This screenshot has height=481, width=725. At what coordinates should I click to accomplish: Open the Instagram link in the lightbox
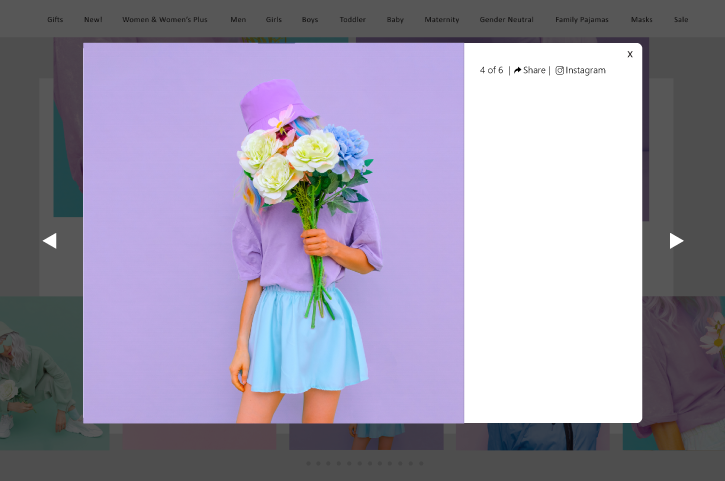(580, 70)
